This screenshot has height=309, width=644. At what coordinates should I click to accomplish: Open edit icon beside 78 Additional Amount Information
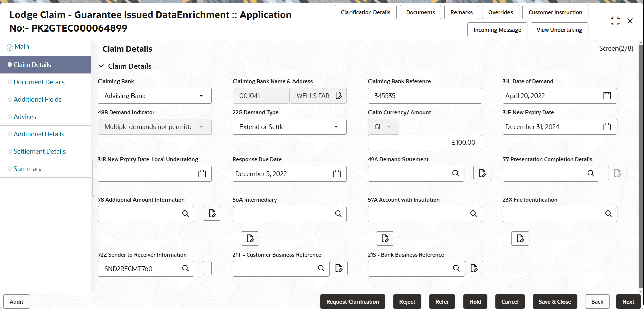tap(212, 213)
